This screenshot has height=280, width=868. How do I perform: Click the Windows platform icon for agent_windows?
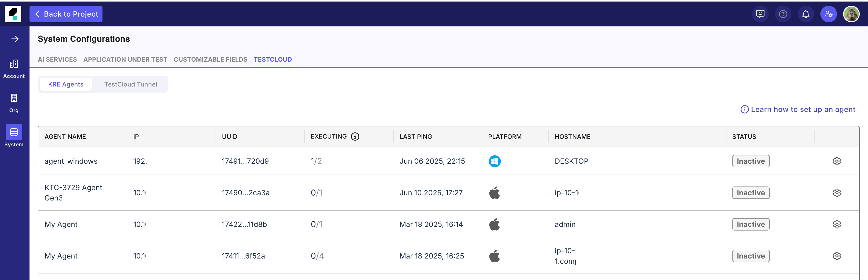coord(495,161)
